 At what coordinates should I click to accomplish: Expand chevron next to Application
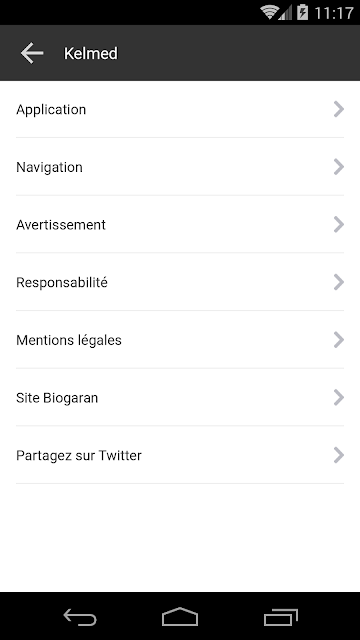339,109
